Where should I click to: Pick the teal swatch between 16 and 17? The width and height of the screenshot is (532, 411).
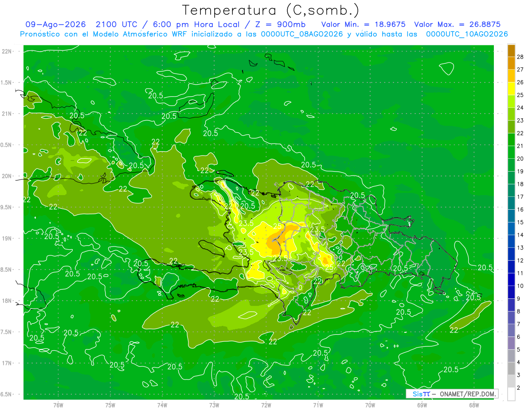point(511,203)
